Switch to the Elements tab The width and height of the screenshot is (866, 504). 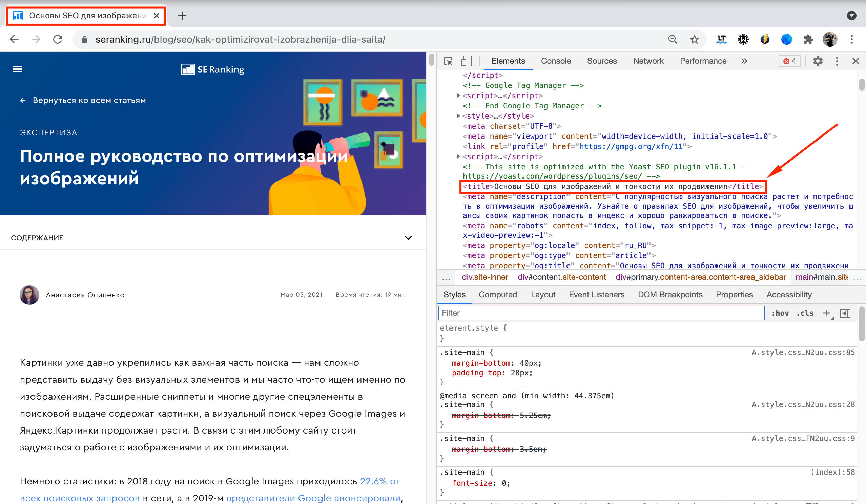click(508, 61)
